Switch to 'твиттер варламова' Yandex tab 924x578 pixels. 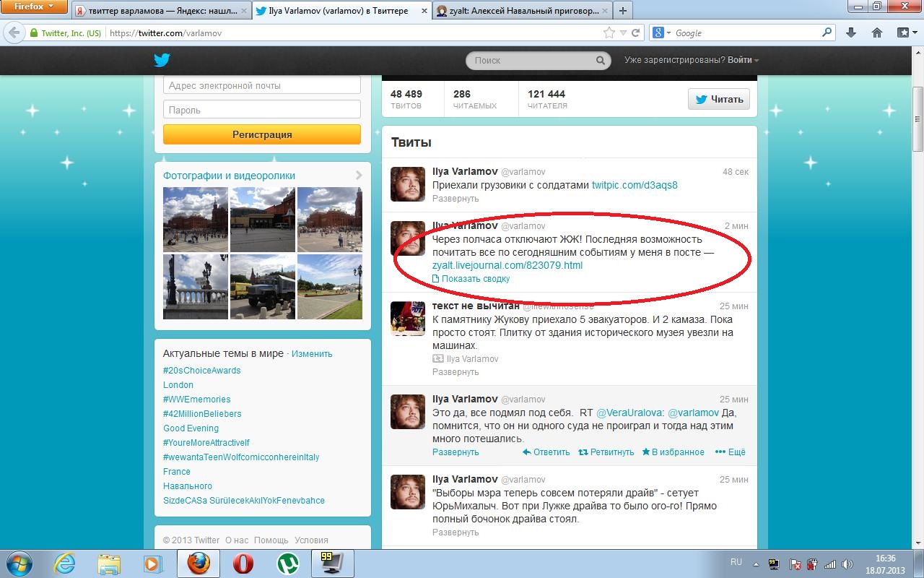[x=161, y=11]
